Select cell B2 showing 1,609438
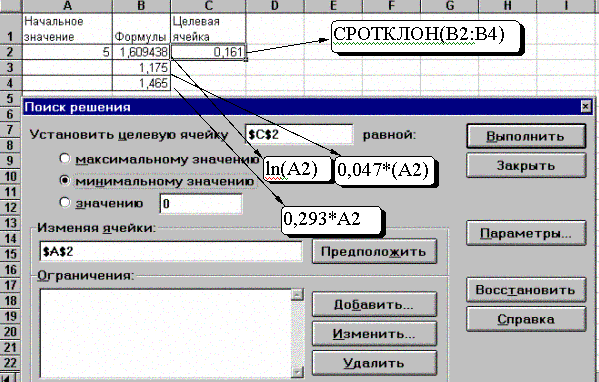599x382 pixels. tap(141, 52)
